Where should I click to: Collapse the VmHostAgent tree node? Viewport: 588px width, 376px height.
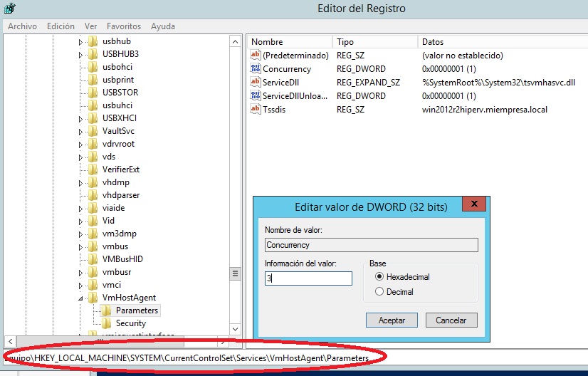[x=80, y=298]
